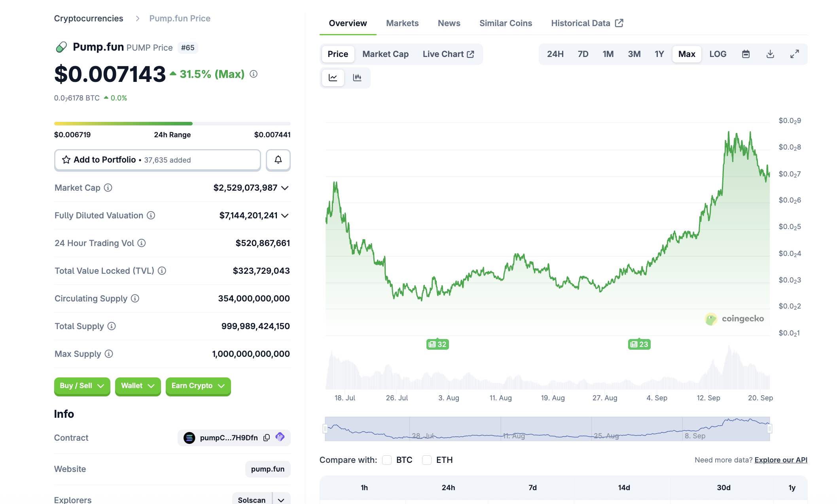Click the download chart data icon

coord(770,54)
